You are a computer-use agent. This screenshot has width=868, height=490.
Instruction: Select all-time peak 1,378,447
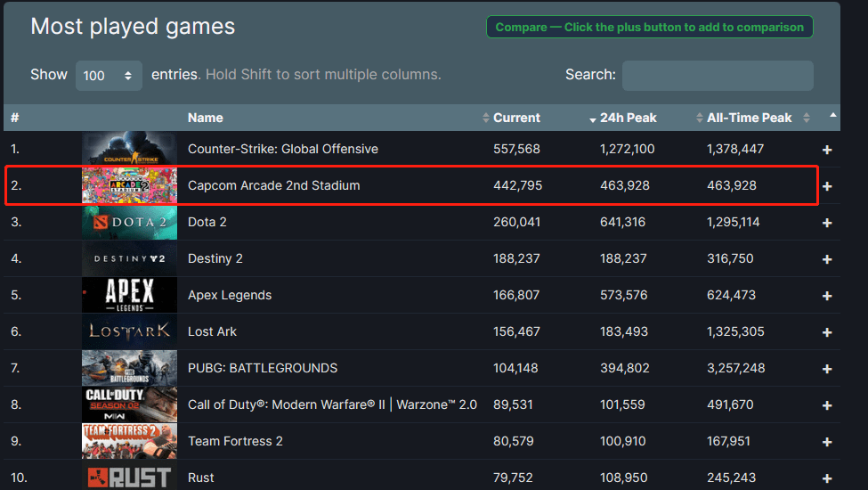pos(735,149)
